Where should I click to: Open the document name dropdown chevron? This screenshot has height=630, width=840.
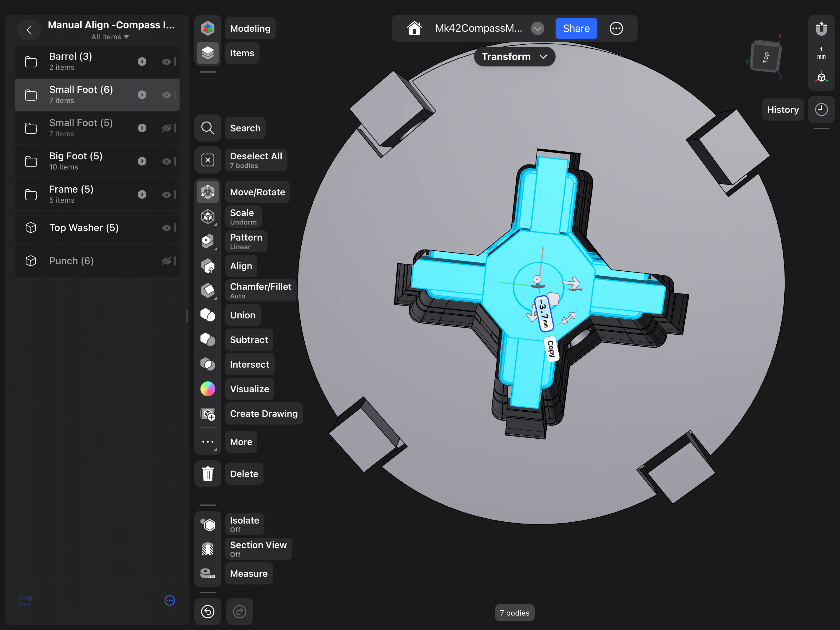pyautogui.click(x=537, y=28)
